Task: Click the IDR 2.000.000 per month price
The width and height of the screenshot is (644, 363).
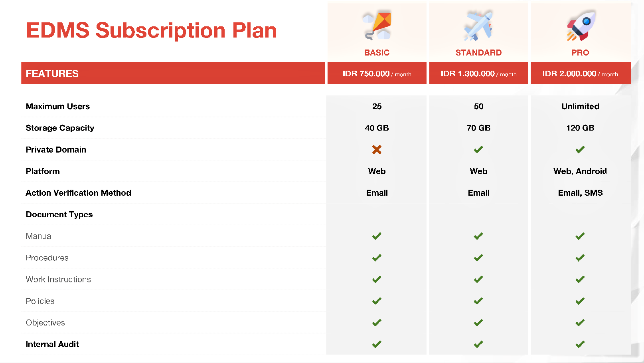Action: point(580,74)
